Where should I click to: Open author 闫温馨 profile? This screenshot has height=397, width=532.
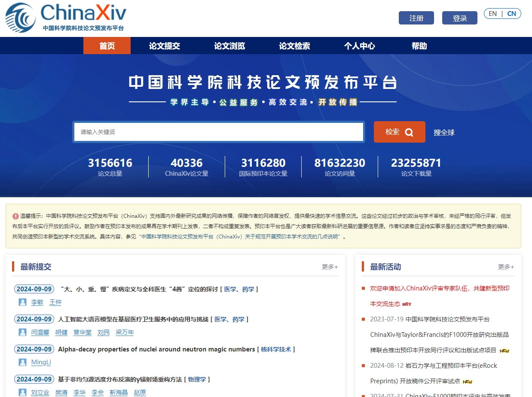coord(40,333)
